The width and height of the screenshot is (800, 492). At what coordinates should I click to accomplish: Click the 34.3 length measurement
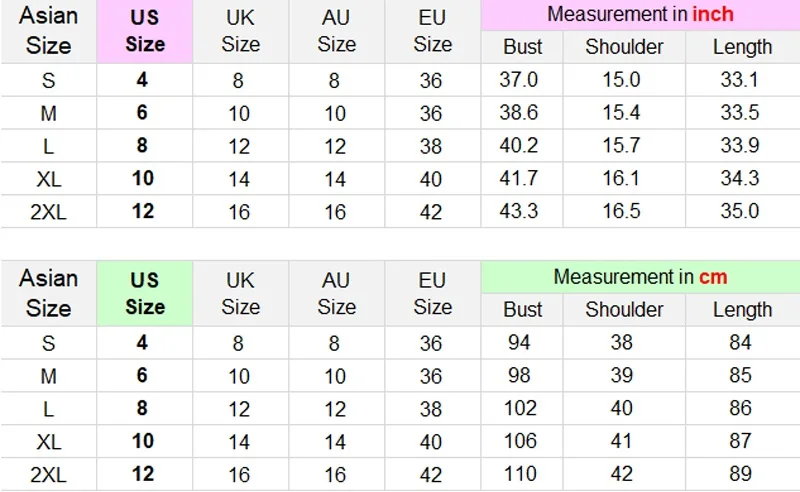740,178
